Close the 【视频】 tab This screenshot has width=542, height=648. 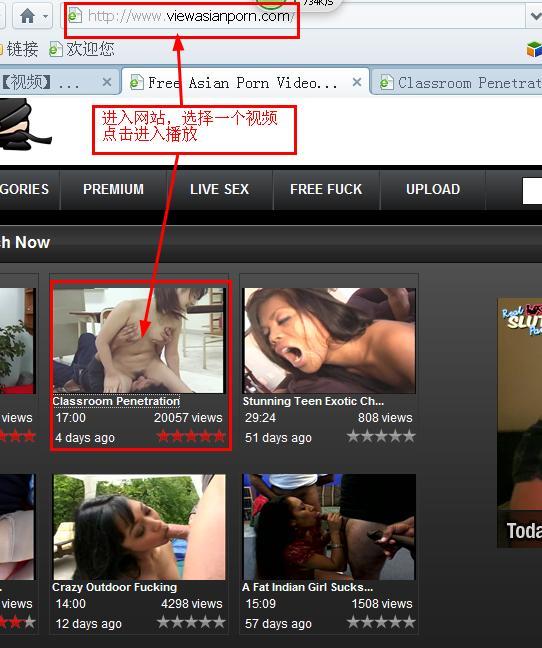(107, 82)
